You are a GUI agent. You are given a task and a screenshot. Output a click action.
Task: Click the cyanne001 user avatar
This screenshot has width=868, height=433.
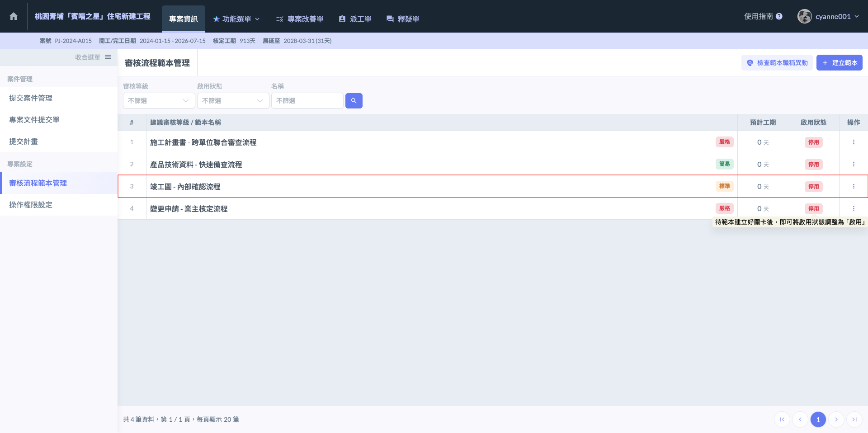pos(805,16)
